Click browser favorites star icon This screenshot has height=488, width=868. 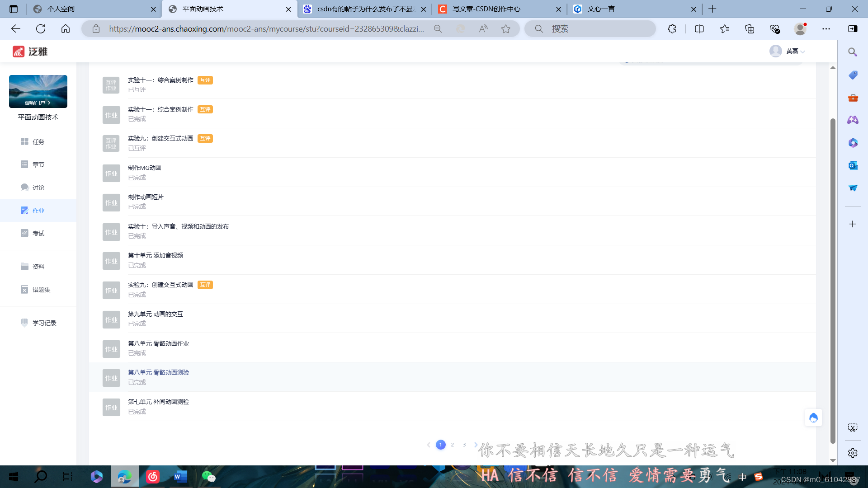tap(505, 29)
